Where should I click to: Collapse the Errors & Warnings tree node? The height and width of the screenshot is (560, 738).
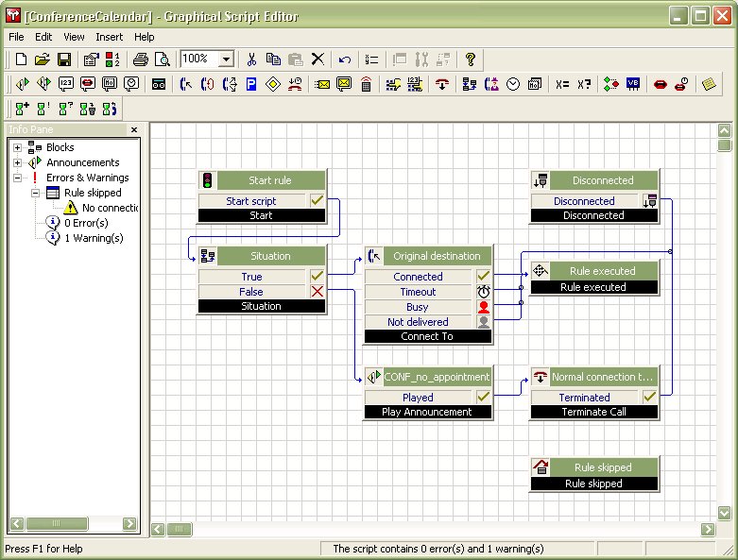click(17, 178)
